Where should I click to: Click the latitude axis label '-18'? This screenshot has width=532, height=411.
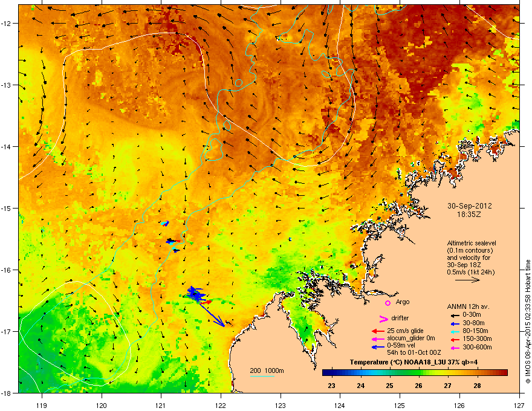[6, 393]
